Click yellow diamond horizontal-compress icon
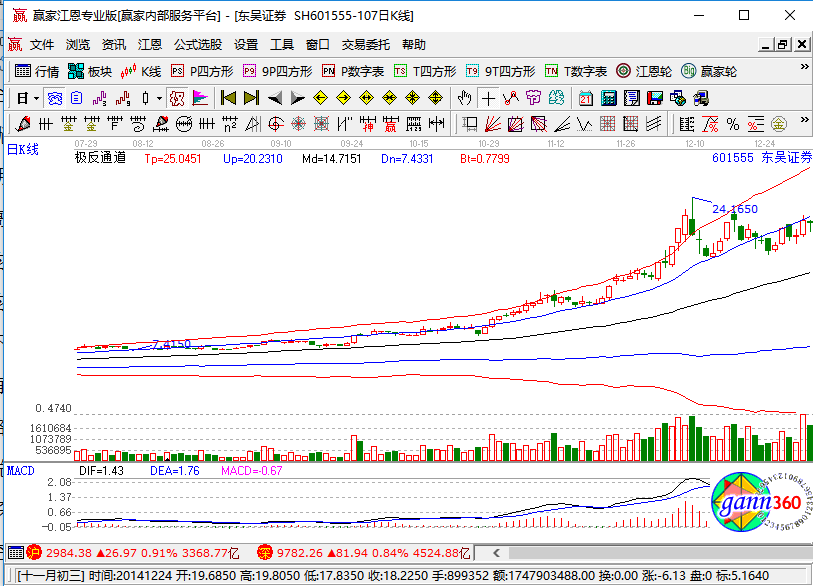813x586 pixels. click(x=389, y=98)
